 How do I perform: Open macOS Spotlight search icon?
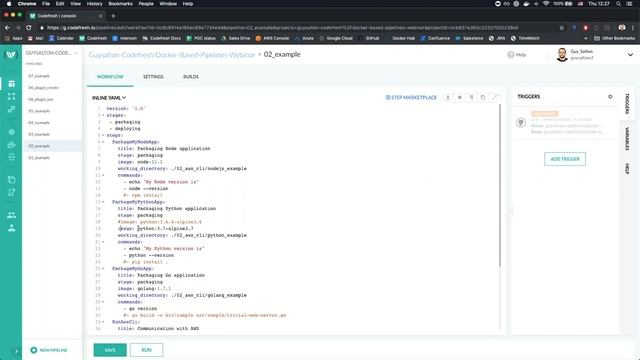(x=619, y=4)
